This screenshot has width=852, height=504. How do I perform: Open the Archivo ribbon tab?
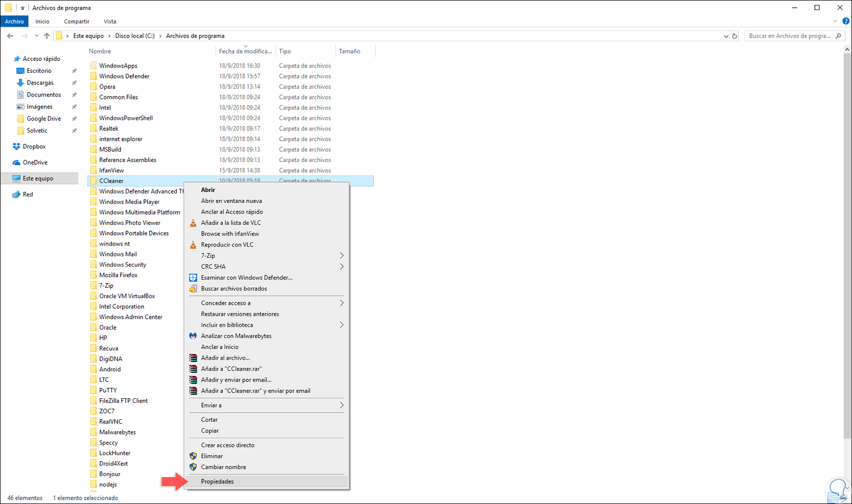(x=14, y=22)
